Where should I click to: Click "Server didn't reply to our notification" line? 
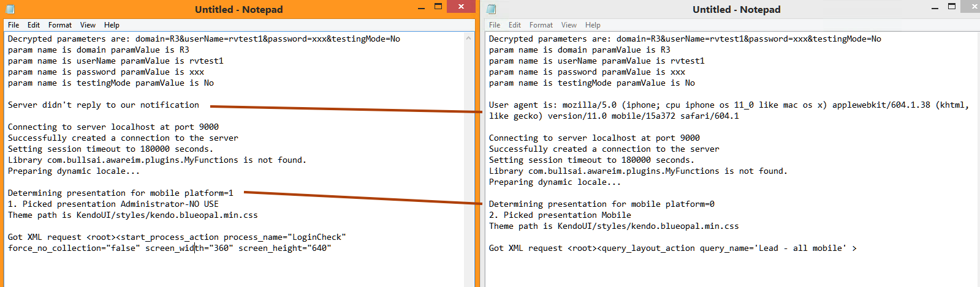point(104,105)
